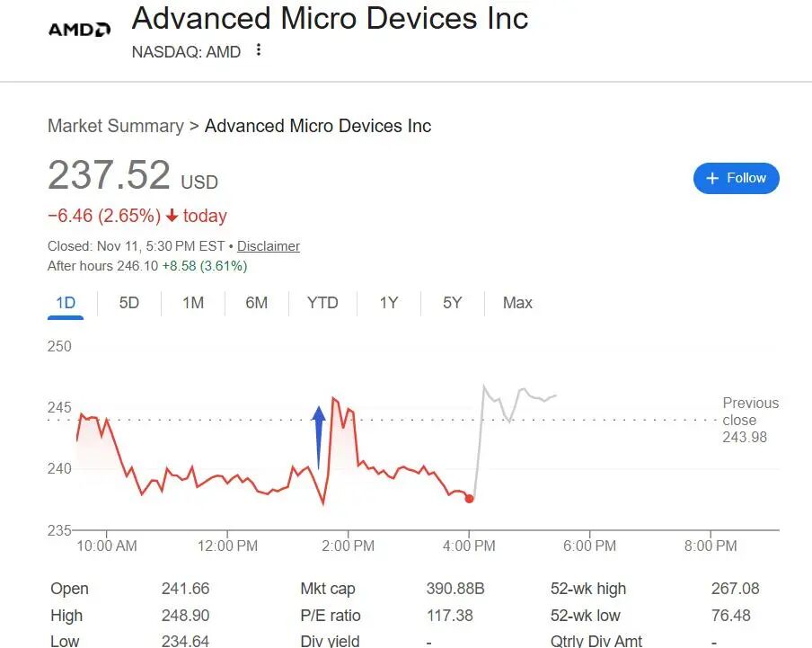
Task: Select the 6M timeframe
Action: tap(257, 303)
